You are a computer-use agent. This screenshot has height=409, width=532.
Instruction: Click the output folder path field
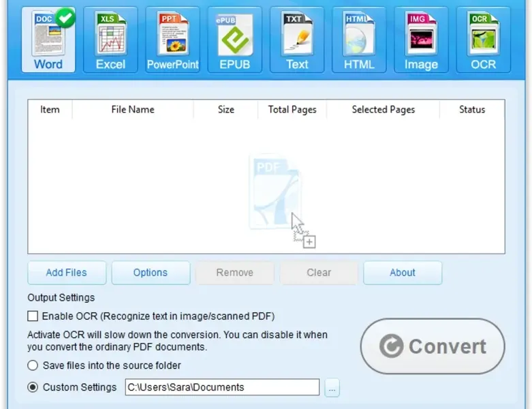tap(222, 387)
